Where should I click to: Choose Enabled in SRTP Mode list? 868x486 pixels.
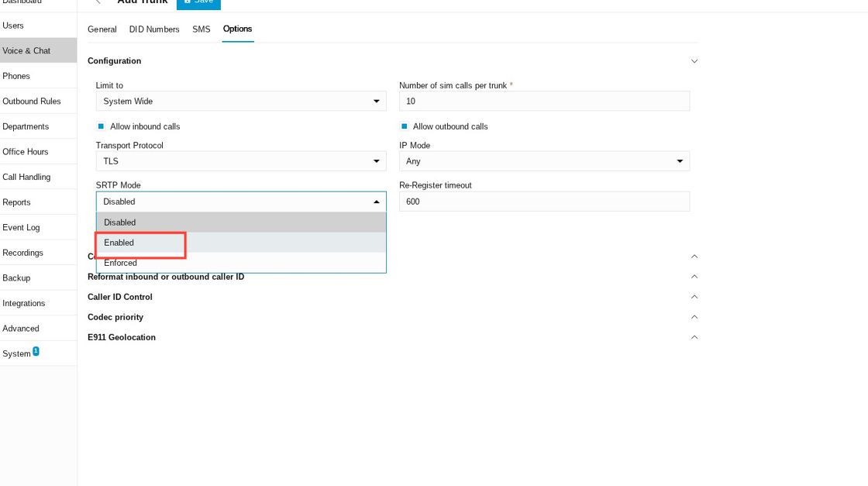241,243
